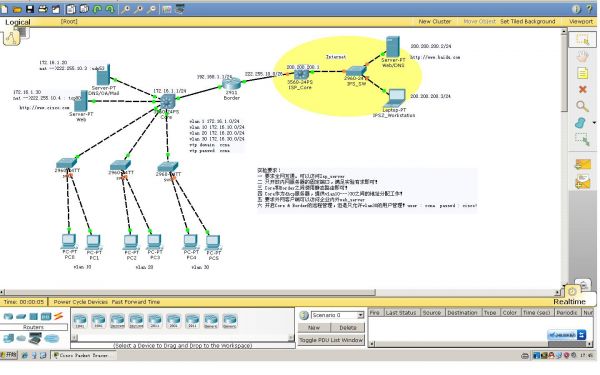Select Custom Made Devices category icon

coord(35,339)
